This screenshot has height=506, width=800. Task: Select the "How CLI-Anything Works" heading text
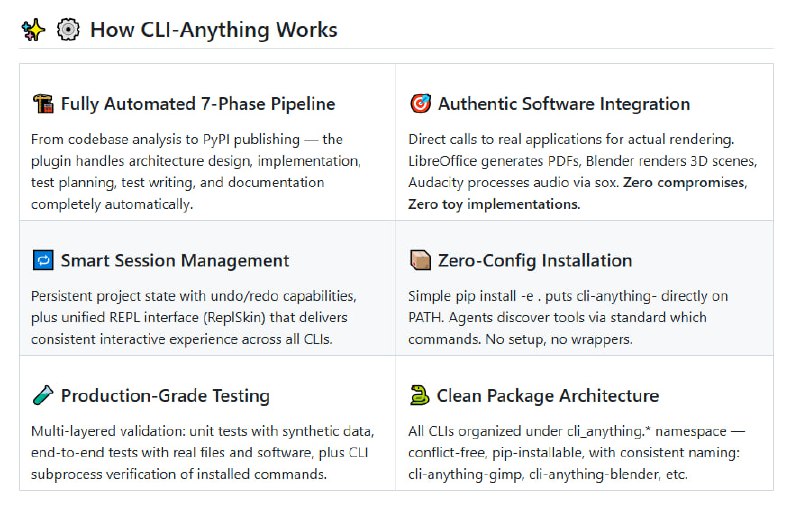[213, 29]
